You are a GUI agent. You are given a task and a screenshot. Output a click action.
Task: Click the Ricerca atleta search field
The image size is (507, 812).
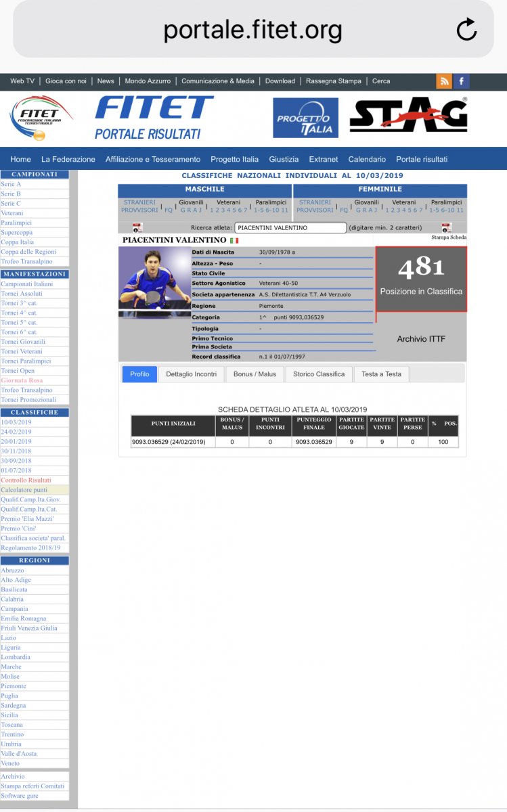click(290, 228)
